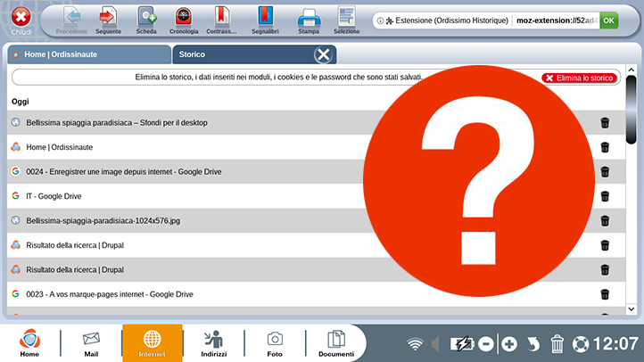Open Foto in bottom dock

pos(275,344)
